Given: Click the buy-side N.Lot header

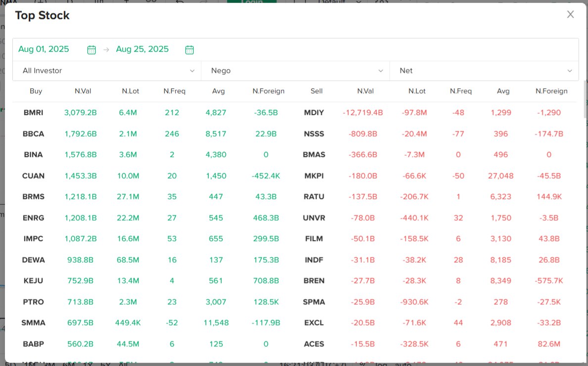Looking at the screenshot, I should (131, 91).
